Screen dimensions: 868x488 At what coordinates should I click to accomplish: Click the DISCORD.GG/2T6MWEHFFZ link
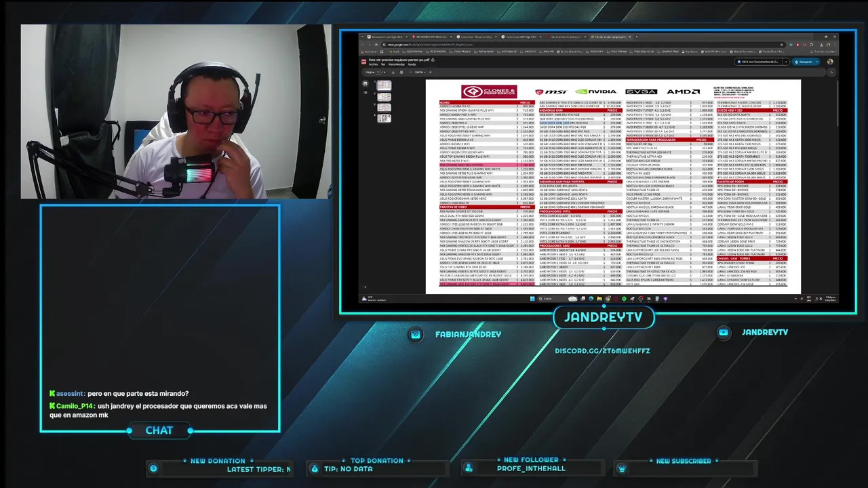(602, 351)
